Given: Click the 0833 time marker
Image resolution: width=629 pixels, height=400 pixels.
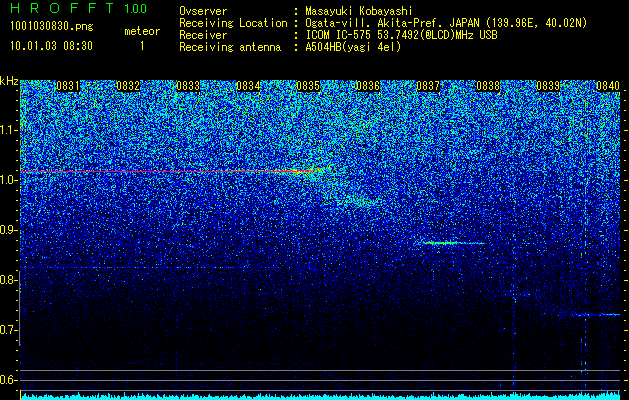Looking at the screenshot, I should (188, 86).
